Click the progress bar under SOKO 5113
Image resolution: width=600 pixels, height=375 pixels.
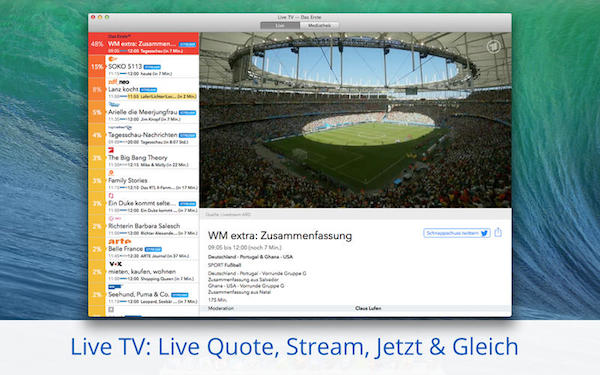[123, 73]
